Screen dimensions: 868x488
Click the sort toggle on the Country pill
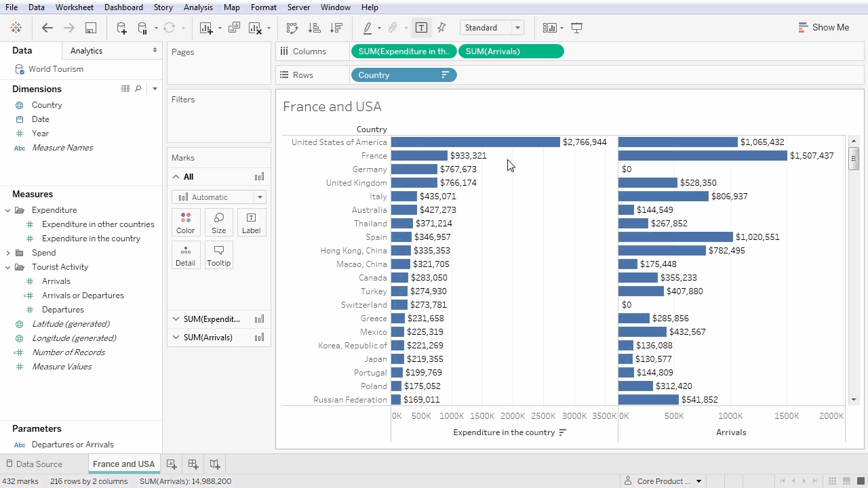click(x=445, y=75)
